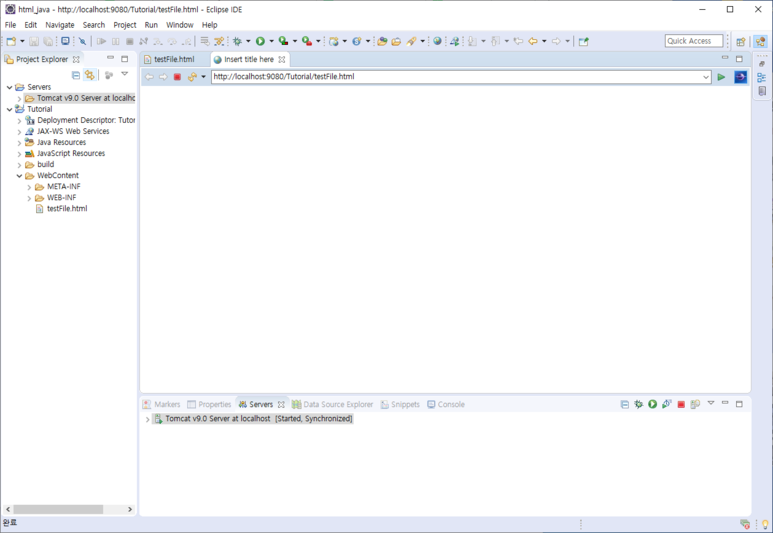This screenshot has width=773, height=533.
Task: Open dropdown arrow next to the main Run button
Action: pyautogui.click(x=271, y=41)
